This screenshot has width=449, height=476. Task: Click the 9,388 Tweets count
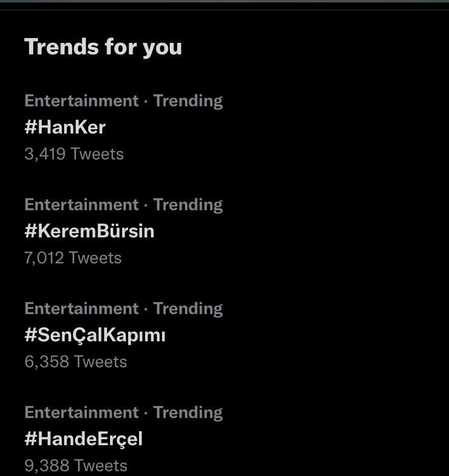click(x=76, y=466)
